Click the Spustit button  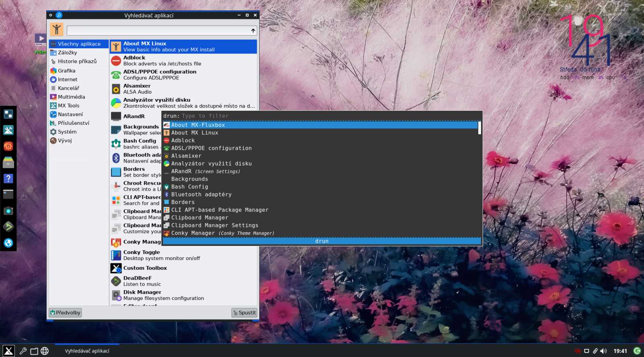(244, 313)
